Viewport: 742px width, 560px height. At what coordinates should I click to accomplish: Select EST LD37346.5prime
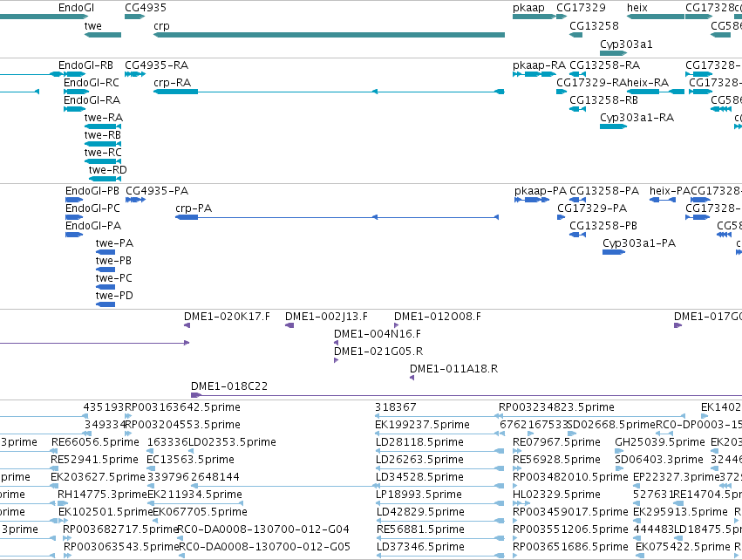(439, 556)
